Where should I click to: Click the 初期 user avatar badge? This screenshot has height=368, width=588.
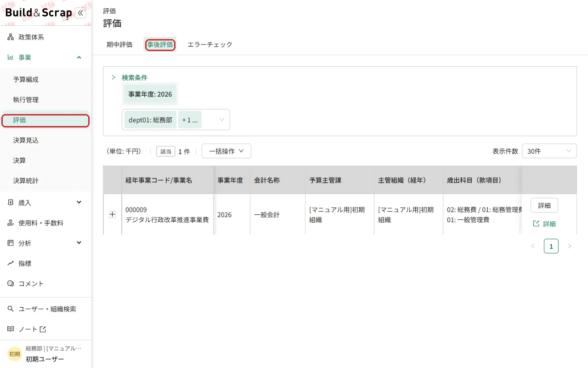coord(15,354)
